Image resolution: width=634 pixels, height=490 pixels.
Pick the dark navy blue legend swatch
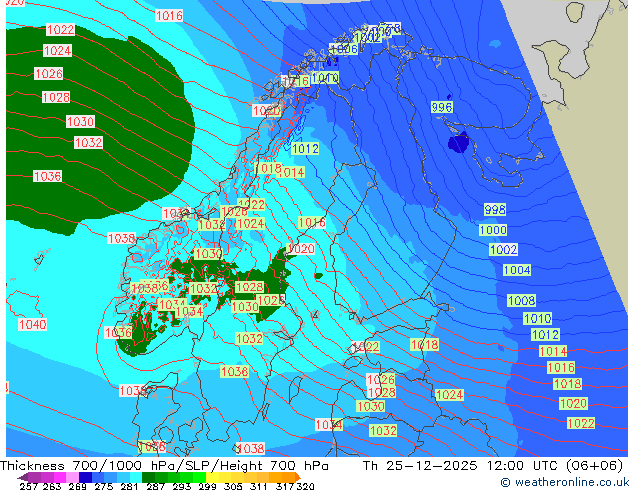pyautogui.click(x=85, y=477)
